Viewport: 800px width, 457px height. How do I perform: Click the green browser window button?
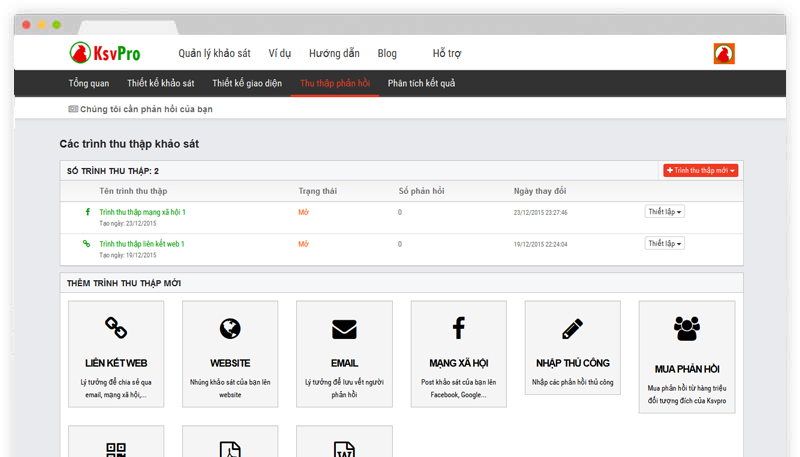[x=57, y=24]
